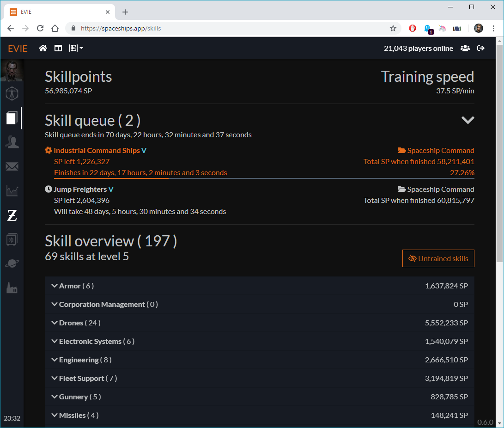This screenshot has width=504, height=428.
Task: Open the Chrome profile avatar
Action: click(x=478, y=28)
